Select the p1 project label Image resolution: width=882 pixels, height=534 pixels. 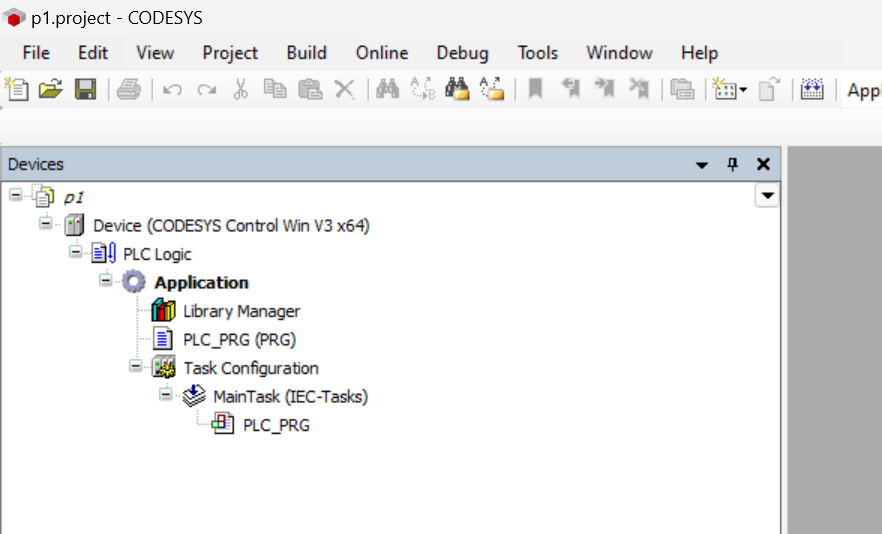click(x=74, y=198)
